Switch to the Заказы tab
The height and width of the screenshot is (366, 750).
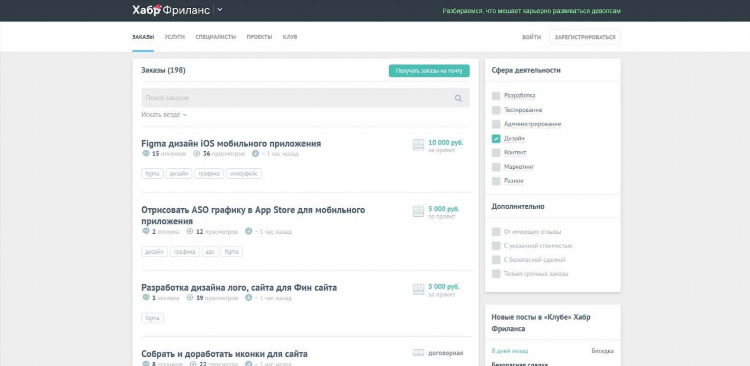click(x=143, y=37)
